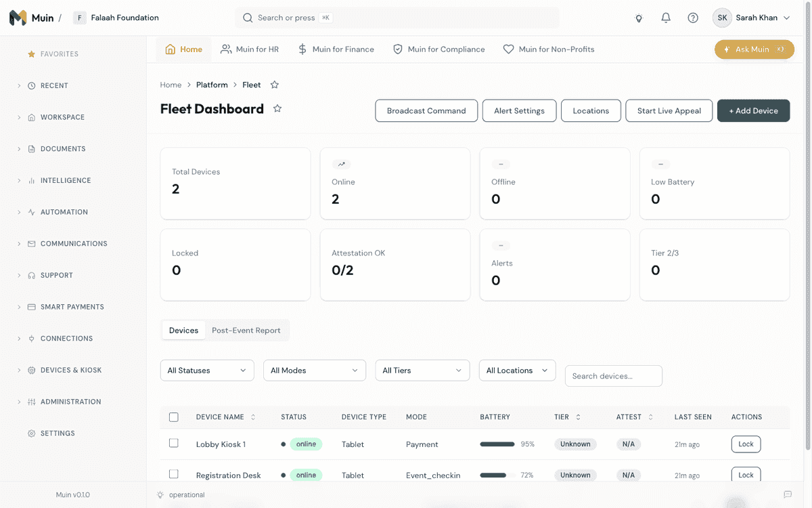Viewport: 812px width, 508px height.
Task: Open the All Tiers dropdown
Action: 422,371
